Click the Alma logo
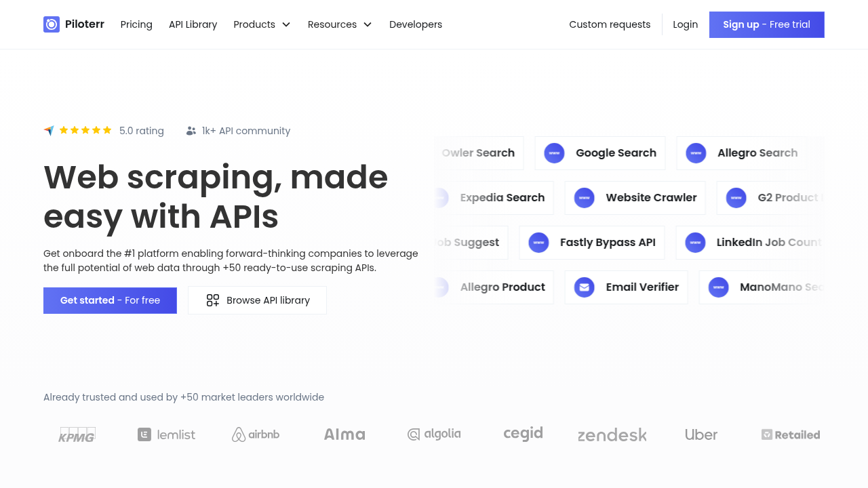The image size is (868, 488). pos(344,434)
